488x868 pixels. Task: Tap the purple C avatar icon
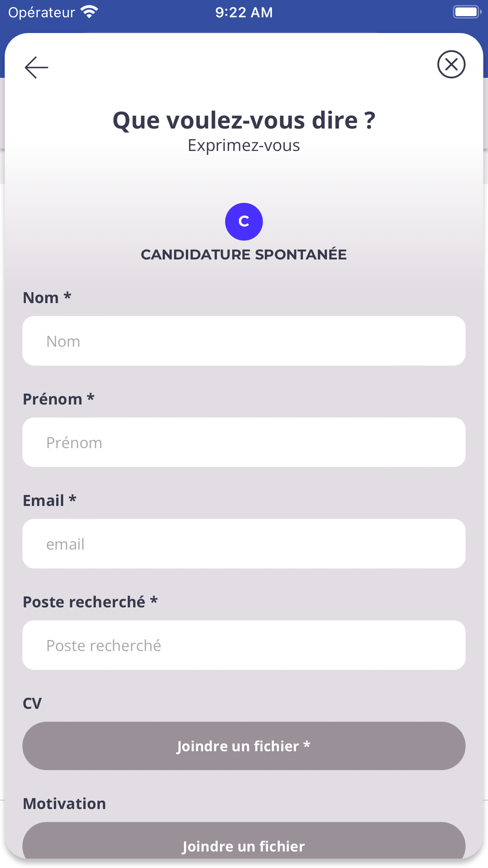(244, 222)
